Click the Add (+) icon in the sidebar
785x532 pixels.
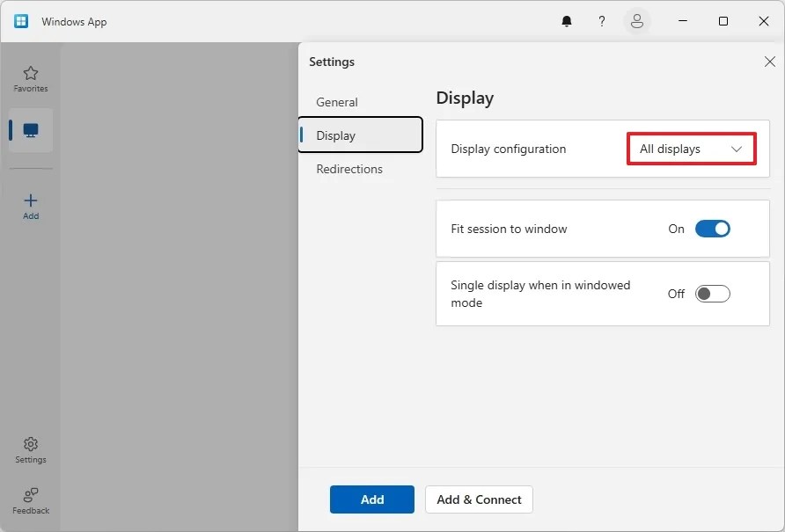click(30, 205)
